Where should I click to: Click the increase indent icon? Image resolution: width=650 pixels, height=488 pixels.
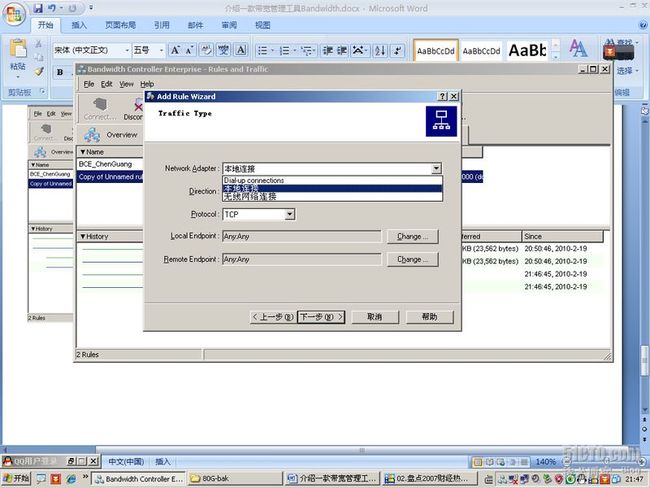[342, 51]
